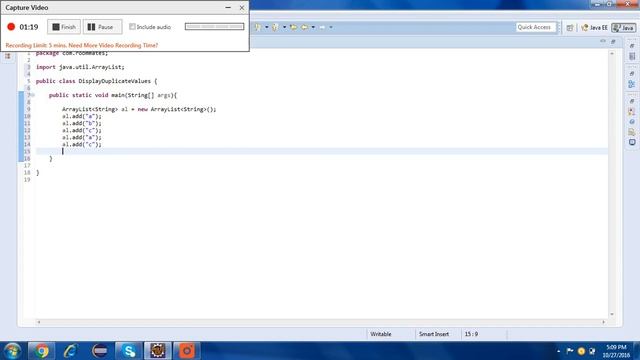640x360 pixels.
Task: Click the Action Center flag tray icon
Action: click(570, 351)
